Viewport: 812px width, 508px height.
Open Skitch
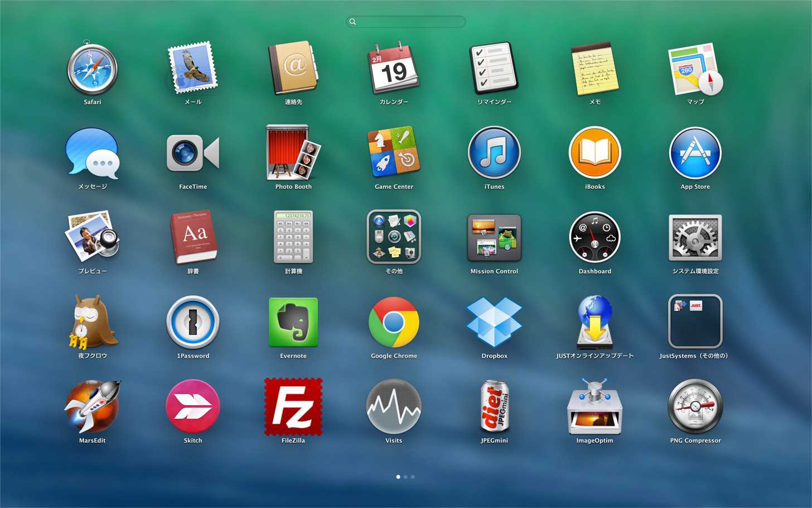pos(193,406)
